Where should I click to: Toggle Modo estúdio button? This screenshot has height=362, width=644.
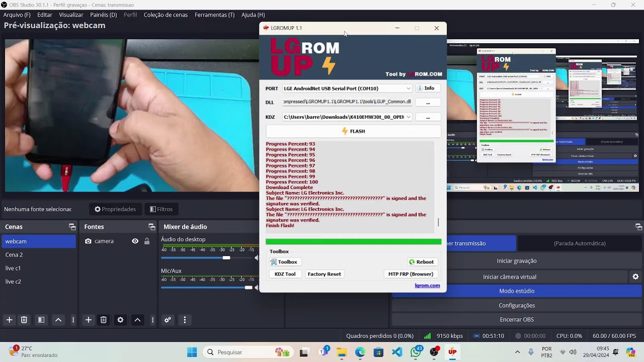[517, 291]
